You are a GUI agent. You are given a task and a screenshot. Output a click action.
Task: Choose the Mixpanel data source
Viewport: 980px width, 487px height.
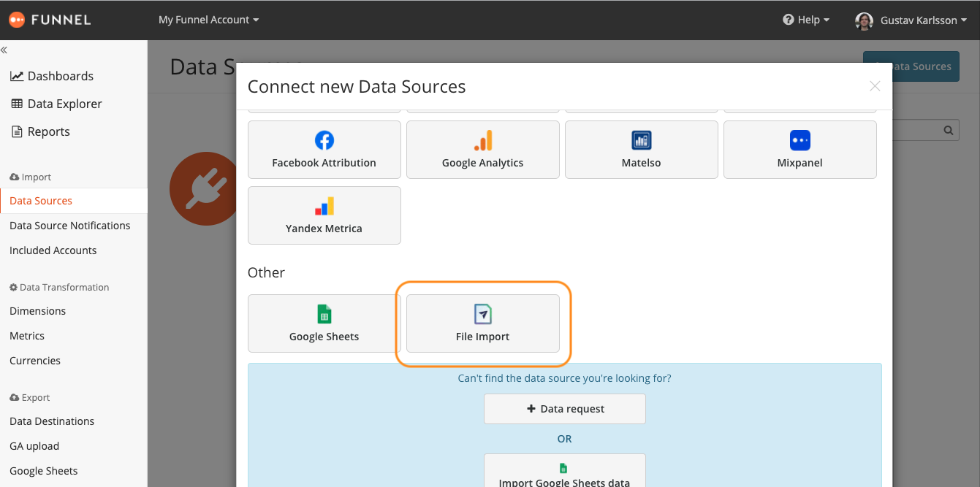click(x=800, y=150)
